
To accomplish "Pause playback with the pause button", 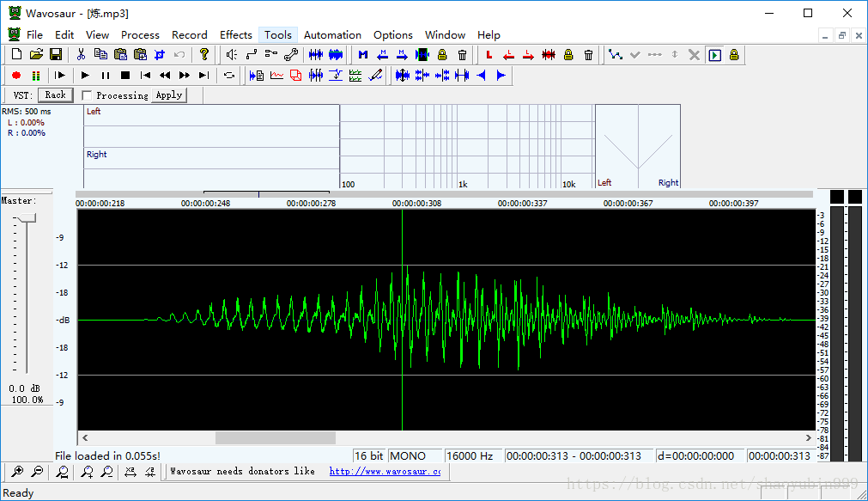I will 106,76.
